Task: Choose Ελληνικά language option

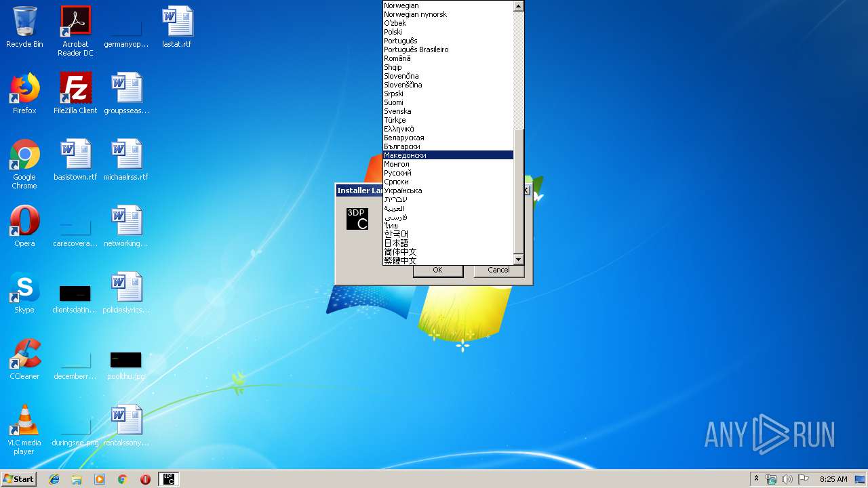Action: (448, 129)
